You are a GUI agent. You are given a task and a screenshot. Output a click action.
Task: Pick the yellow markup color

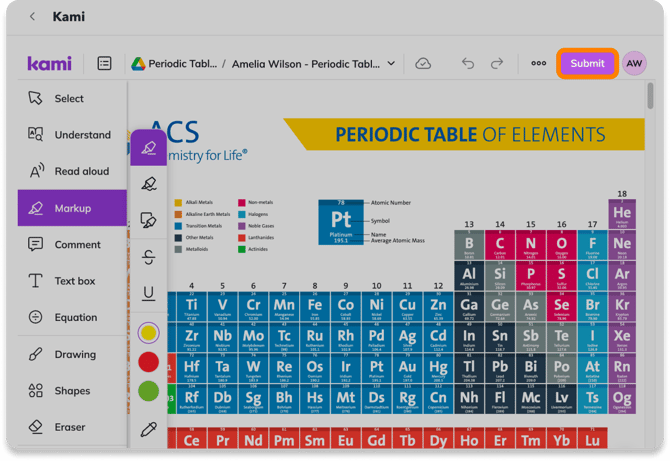[149, 333]
